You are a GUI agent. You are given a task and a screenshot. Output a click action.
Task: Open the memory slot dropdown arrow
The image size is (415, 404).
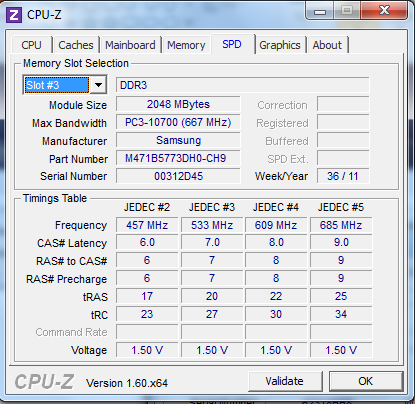[98, 85]
